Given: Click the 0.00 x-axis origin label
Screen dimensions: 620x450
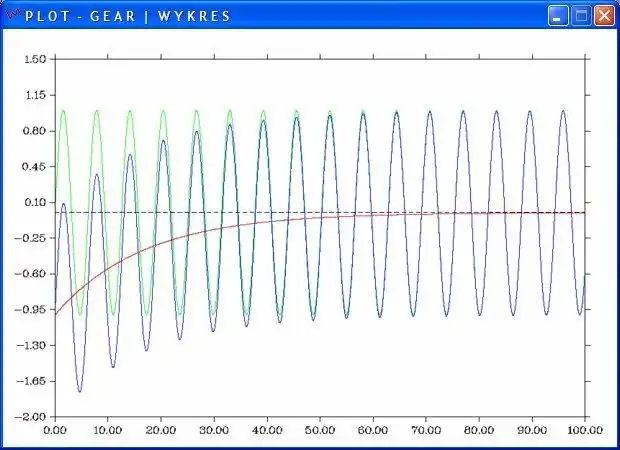Looking at the screenshot, I should point(55,430).
